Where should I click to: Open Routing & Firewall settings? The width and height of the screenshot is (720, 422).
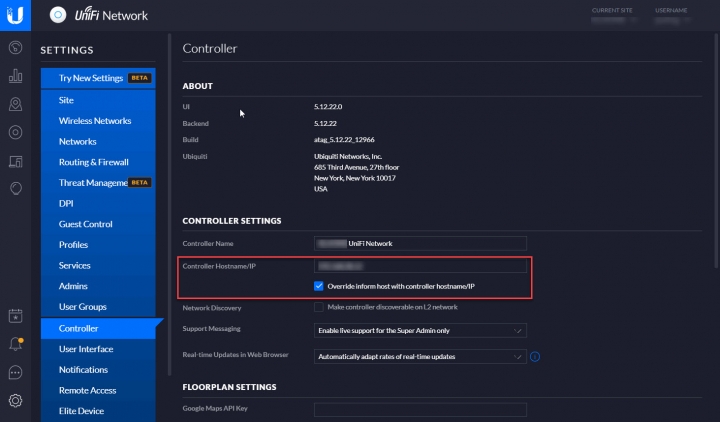coord(98,162)
